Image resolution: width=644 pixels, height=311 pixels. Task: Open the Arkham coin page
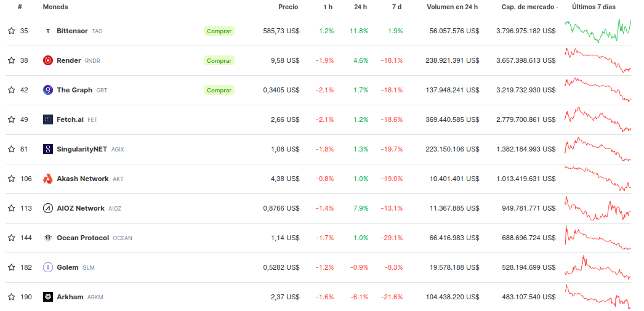point(70,297)
